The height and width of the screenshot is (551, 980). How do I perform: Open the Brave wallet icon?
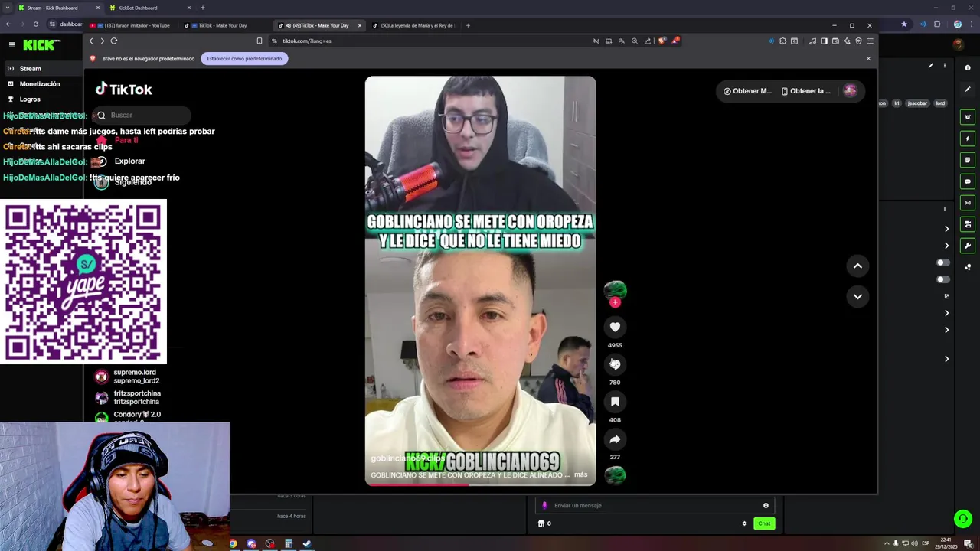pos(835,41)
